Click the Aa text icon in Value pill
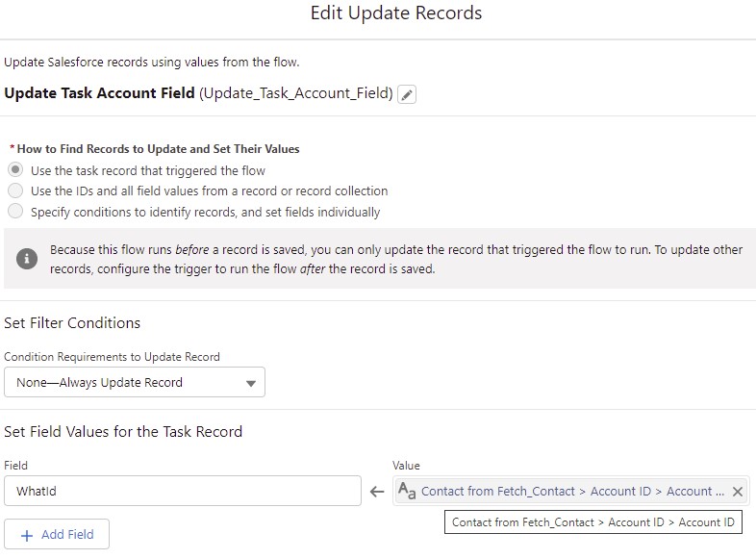Image resolution: width=756 pixels, height=559 pixels. 407,492
